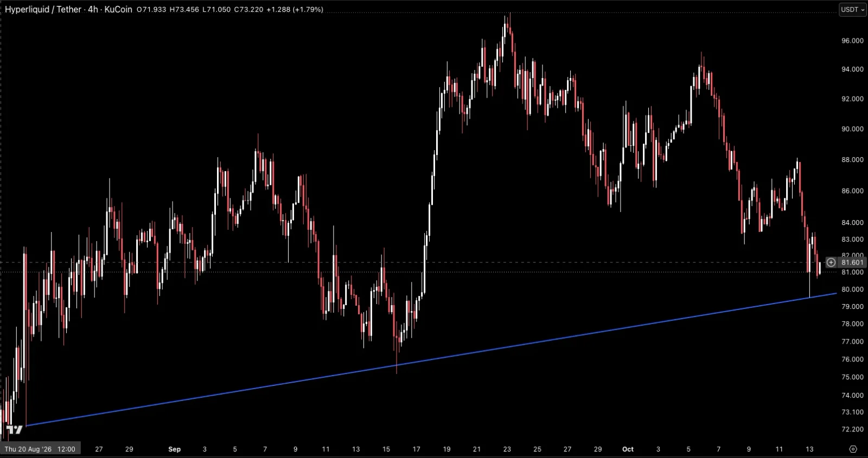868x458 pixels.
Task: Click the 72.200 price axis label
Action: tap(852, 429)
